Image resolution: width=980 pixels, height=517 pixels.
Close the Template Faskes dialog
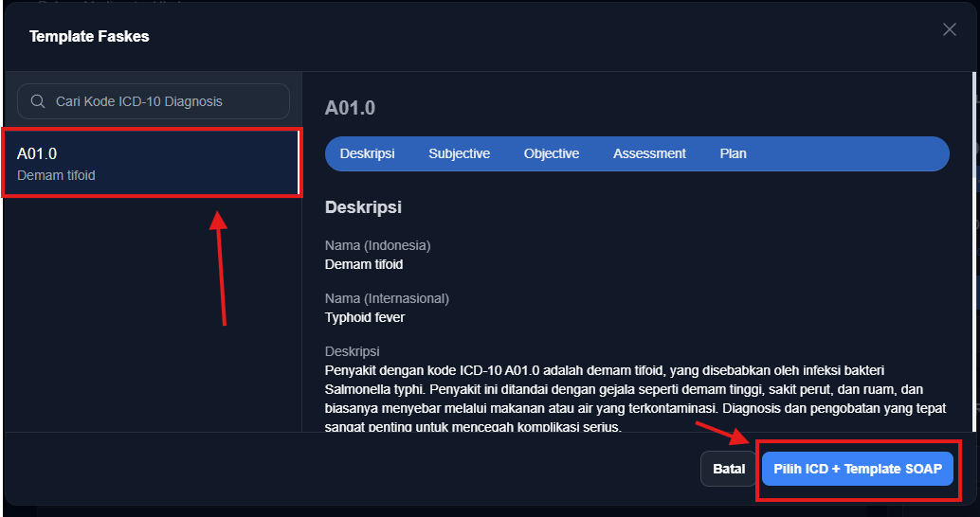point(949,29)
